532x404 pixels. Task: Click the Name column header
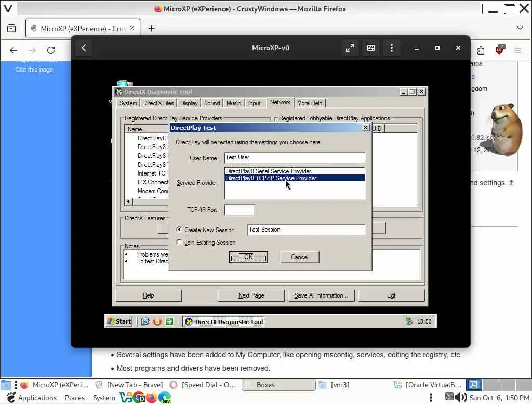(x=147, y=129)
